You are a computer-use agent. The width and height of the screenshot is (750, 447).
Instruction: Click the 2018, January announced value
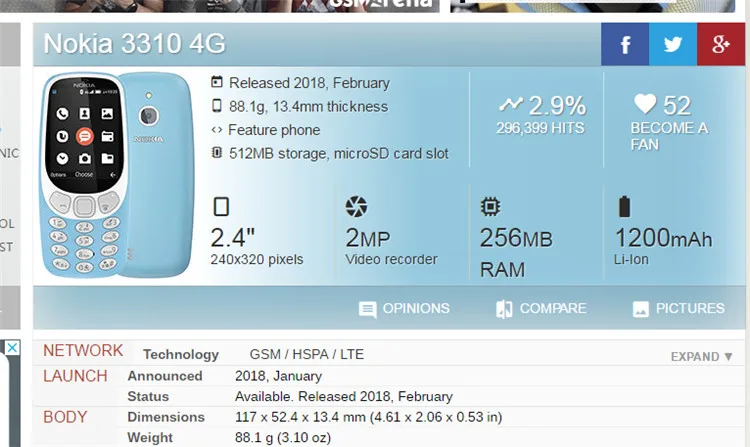click(278, 376)
